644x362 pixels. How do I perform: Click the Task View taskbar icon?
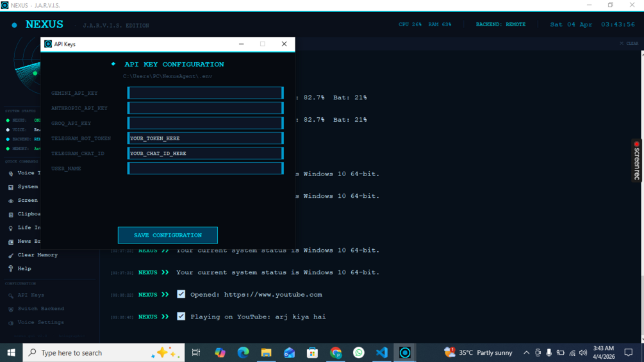196,352
